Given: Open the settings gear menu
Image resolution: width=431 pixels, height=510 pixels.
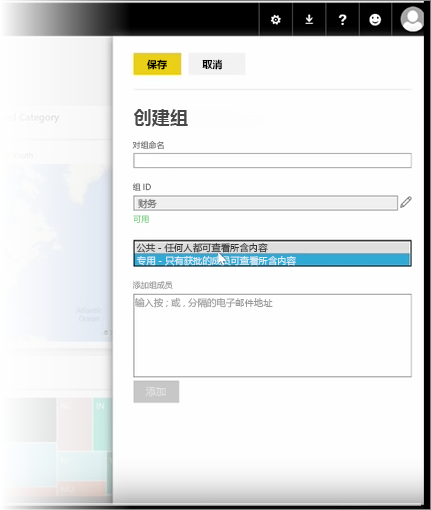Looking at the screenshot, I should 276,20.
